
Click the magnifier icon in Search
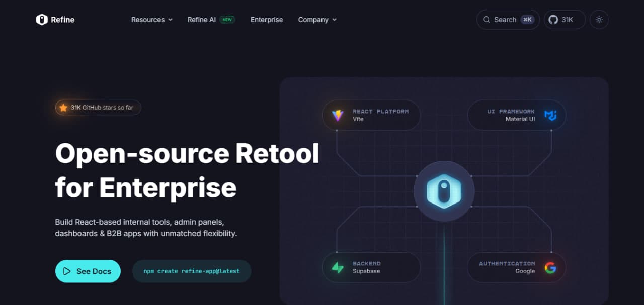[487, 20]
